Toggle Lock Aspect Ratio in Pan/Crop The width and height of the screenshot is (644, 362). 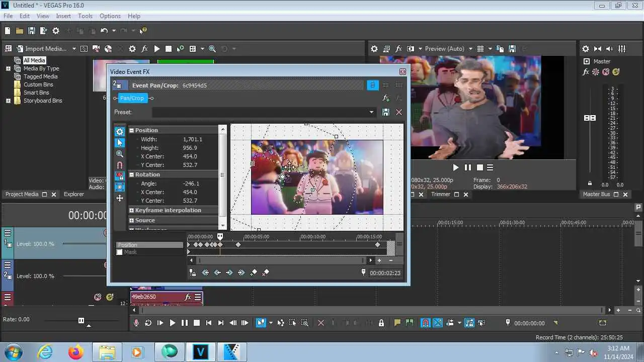point(120,176)
